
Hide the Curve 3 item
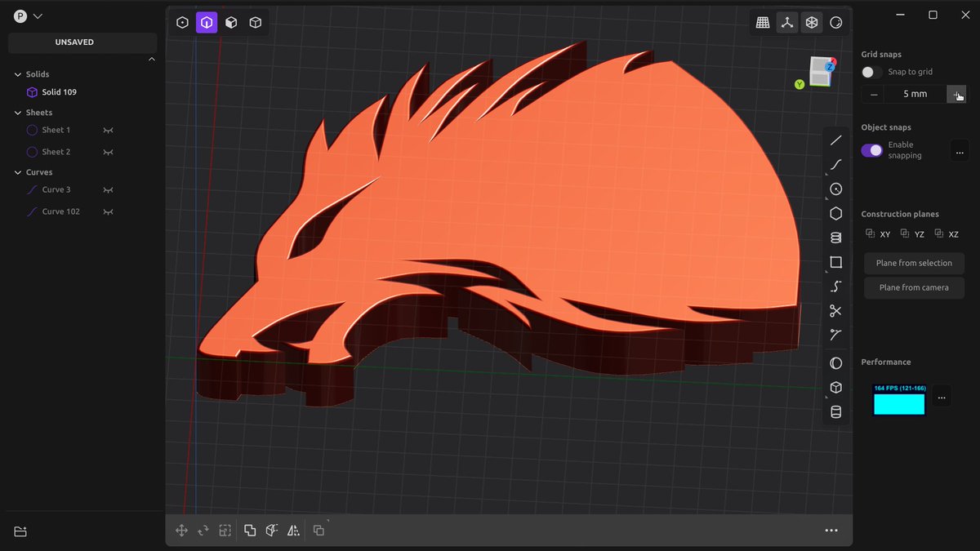(x=107, y=189)
